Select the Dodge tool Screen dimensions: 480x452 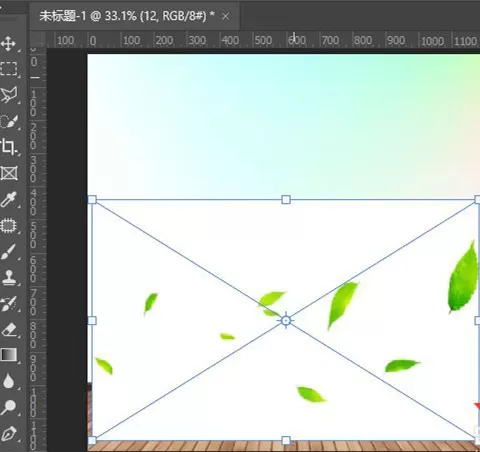(x=8, y=407)
